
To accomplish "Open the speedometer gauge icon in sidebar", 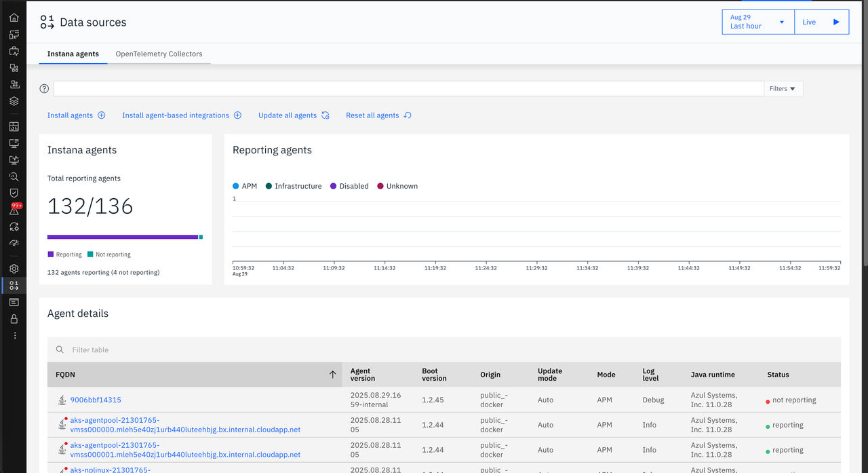I will point(14,243).
